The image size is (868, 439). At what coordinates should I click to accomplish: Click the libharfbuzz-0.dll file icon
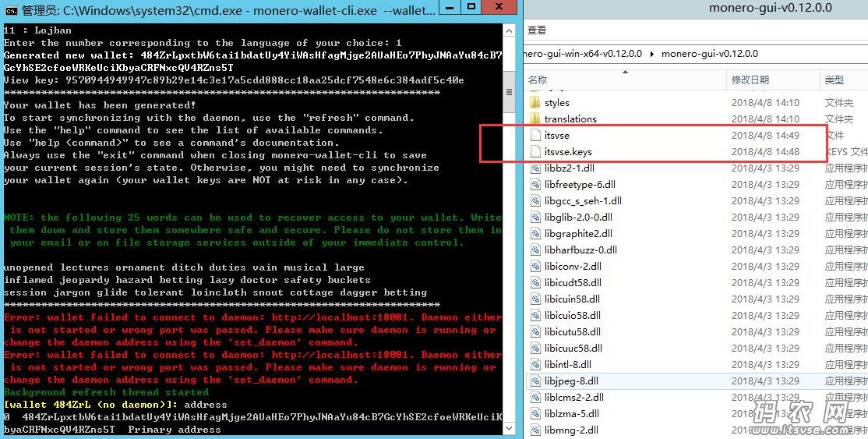[535, 250]
